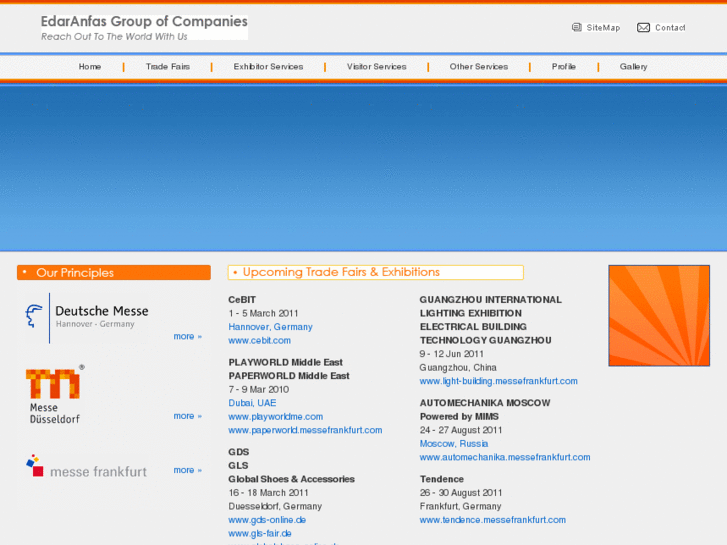Viewport: 727px width, 545px height.
Task: Click the Messe Düsseldorf logo
Action: tap(55, 394)
